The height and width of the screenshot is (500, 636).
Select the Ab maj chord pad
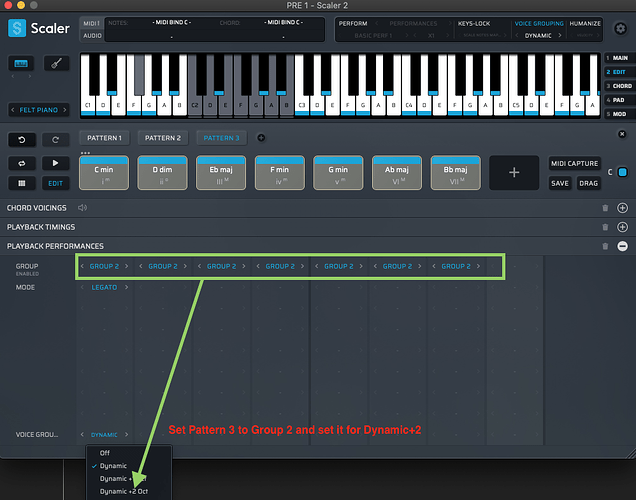[397, 173]
